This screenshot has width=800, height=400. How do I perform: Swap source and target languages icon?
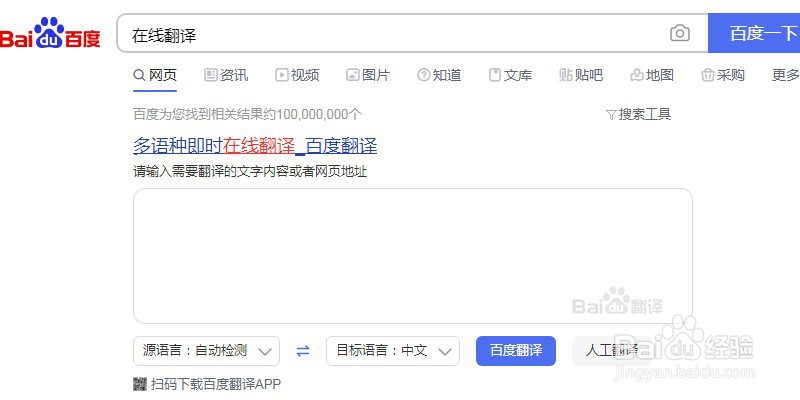pyautogui.click(x=303, y=351)
